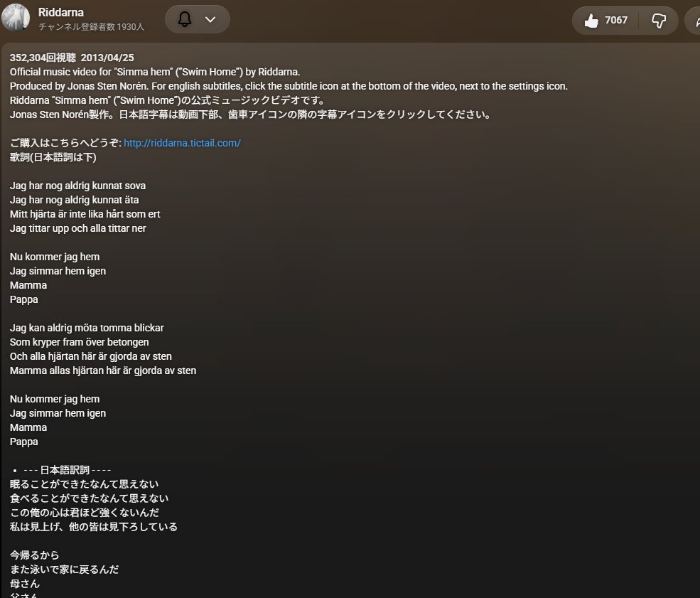Screen dimensions: 700x598
Task: Click the line '母さん'
Action: click(25, 584)
